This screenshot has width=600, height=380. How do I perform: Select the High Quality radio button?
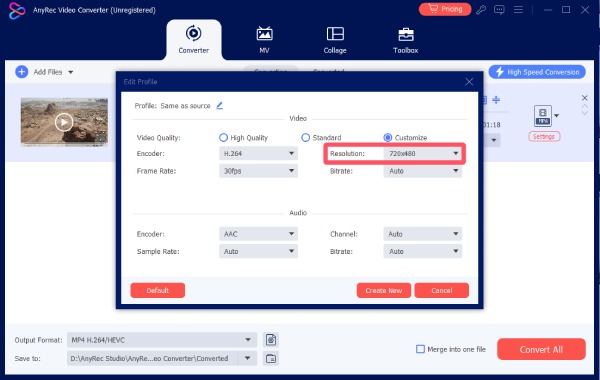tap(223, 137)
